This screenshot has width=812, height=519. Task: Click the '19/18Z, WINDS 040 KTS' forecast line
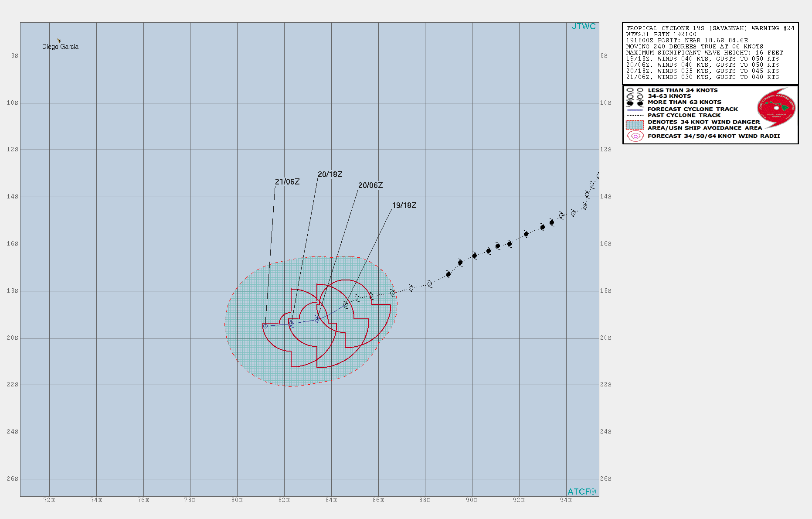coord(702,59)
